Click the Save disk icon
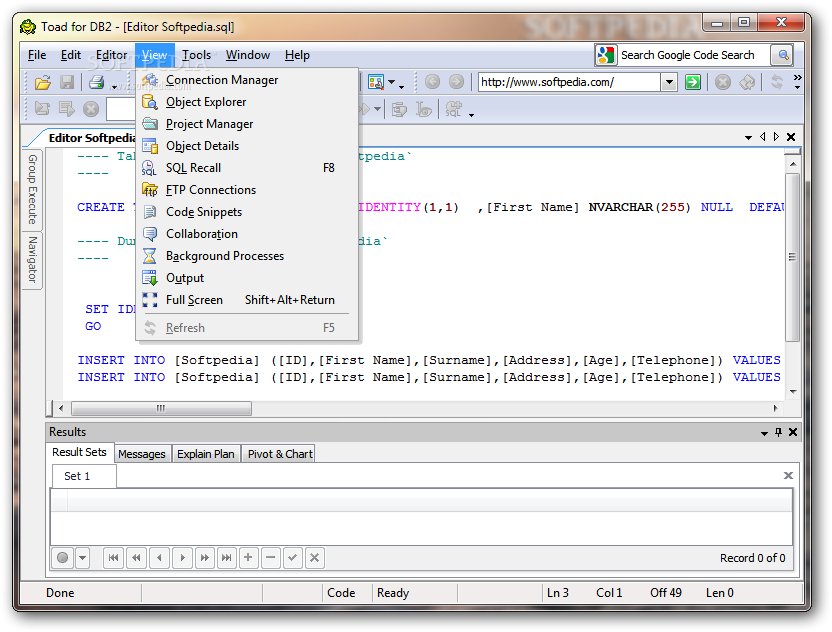Image resolution: width=832 pixels, height=632 pixels. [x=67, y=82]
